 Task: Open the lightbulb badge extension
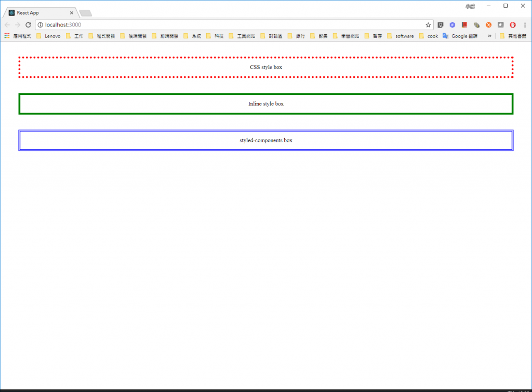(x=441, y=25)
